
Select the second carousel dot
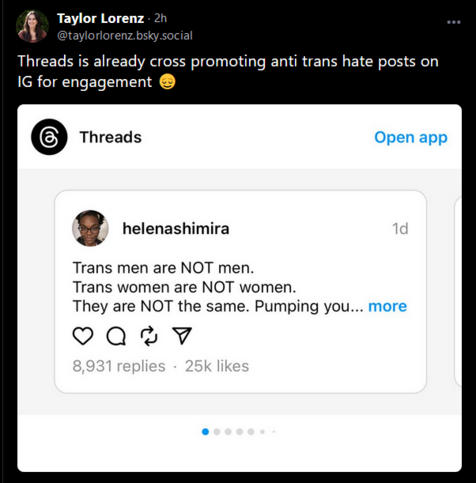click(x=217, y=432)
